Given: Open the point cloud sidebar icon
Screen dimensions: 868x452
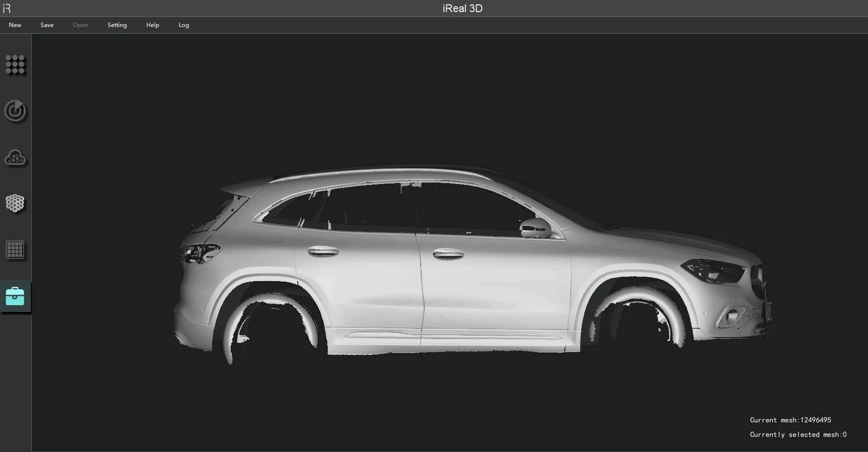Looking at the screenshot, I should coord(15,158).
